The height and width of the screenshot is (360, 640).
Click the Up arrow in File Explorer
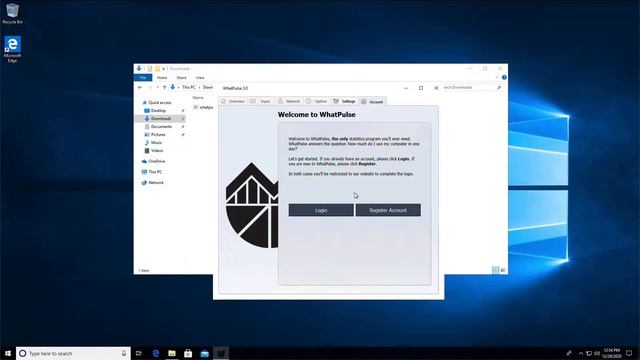(164, 87)
